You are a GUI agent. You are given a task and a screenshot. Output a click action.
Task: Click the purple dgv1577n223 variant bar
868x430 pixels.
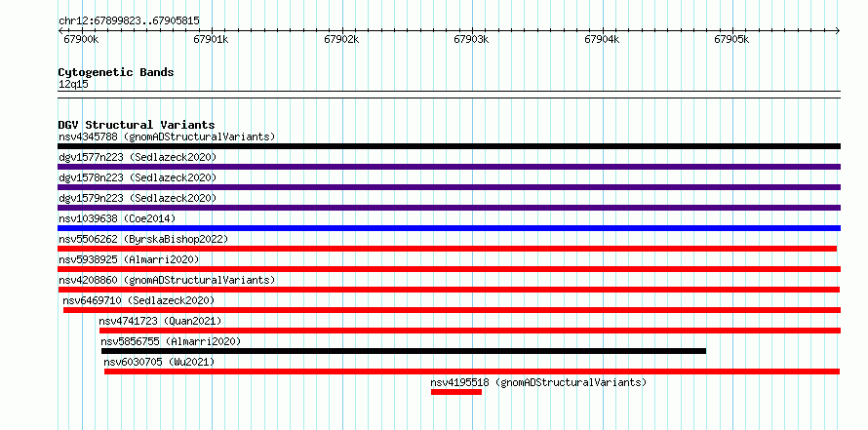point(449,167)
